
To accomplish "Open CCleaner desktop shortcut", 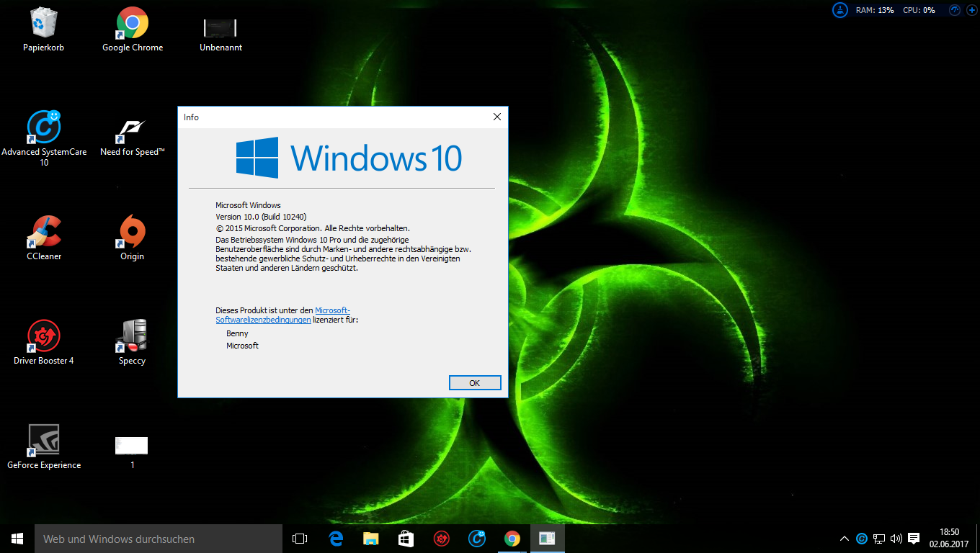I will click(44, 238).
